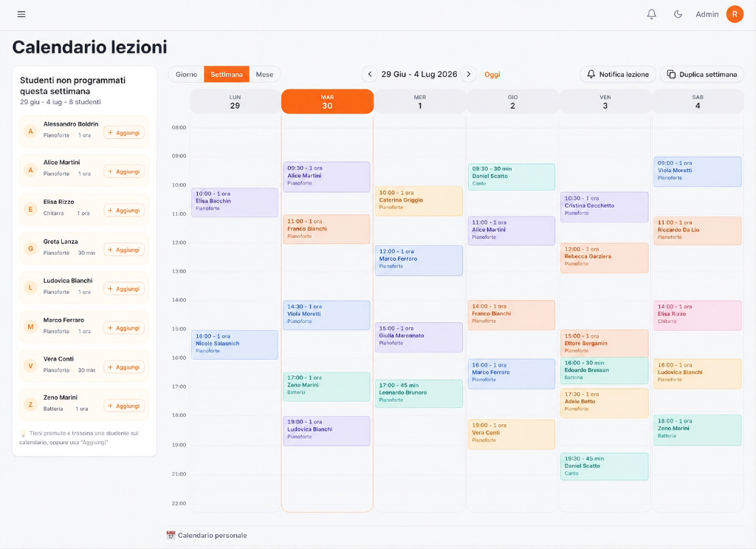Open Viola Moretti 09:00 lesson on Saturday
The width and height of the screenshot is (756, 549).
(698, 171)
